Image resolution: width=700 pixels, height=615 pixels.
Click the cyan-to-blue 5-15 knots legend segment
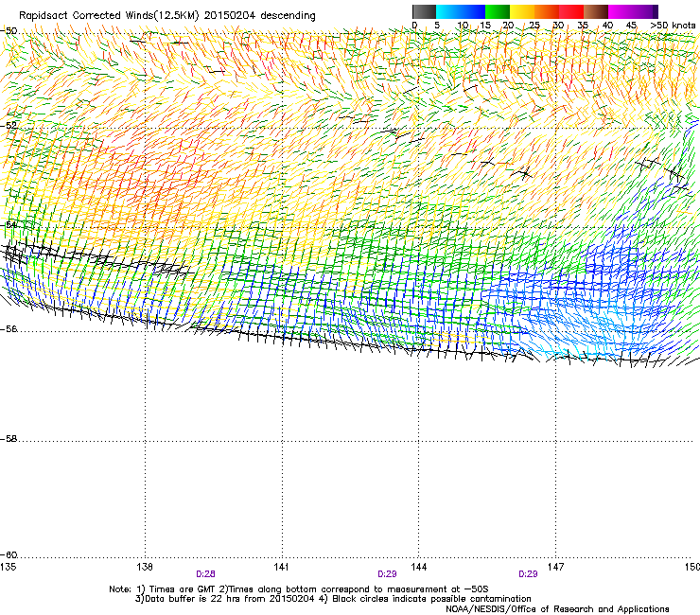[x=461, y=11]
